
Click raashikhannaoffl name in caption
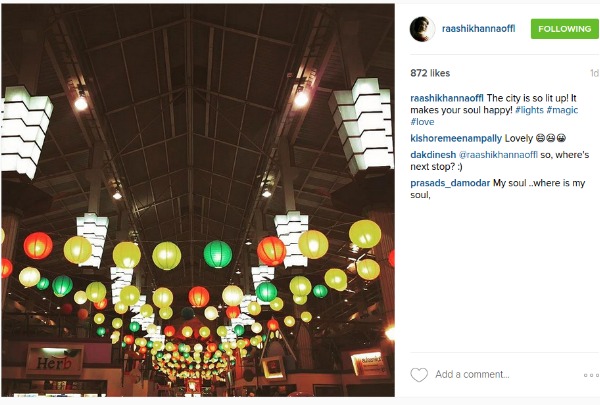(x=447, y=98)
